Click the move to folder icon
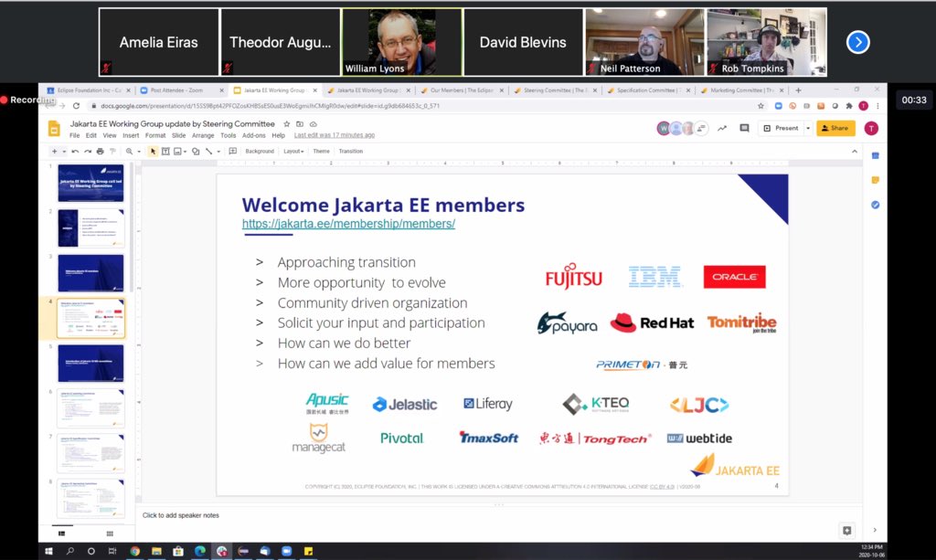Screen dimensions: 936x560 (300, 124)
